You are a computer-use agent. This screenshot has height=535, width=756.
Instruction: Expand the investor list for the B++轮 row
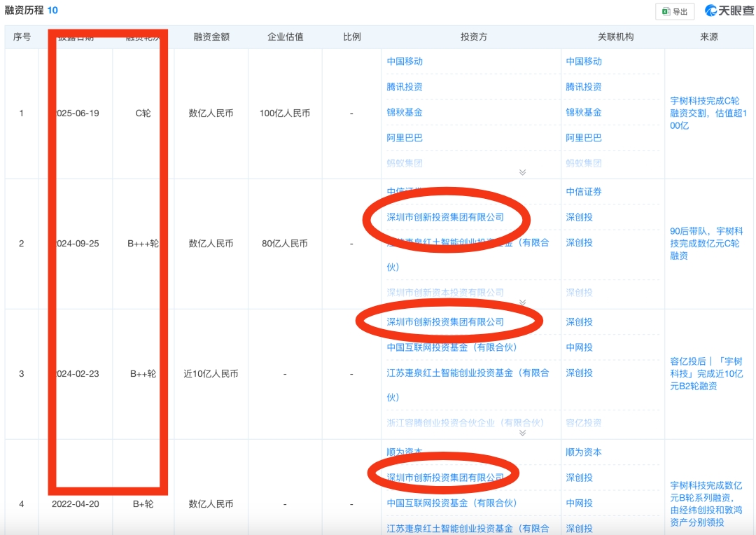522,433
